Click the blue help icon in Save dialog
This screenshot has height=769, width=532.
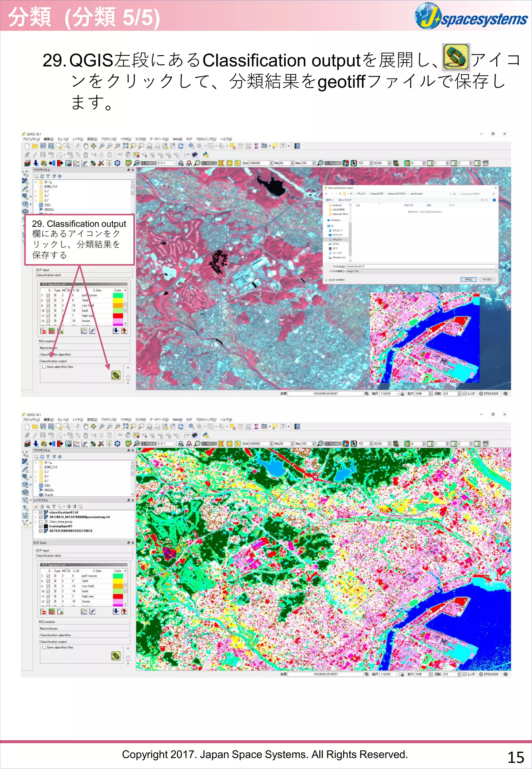[x=494, y=200]
